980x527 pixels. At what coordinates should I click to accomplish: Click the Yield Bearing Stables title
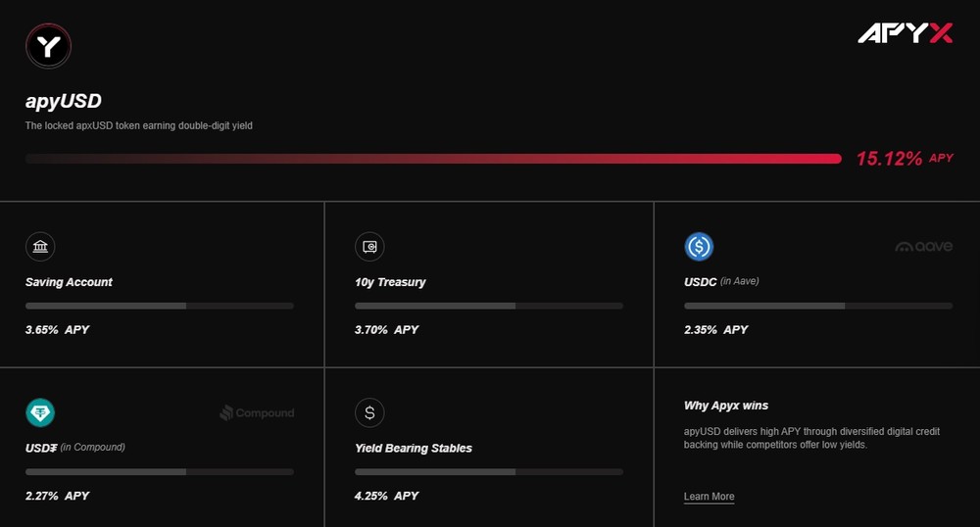point(414,449)
